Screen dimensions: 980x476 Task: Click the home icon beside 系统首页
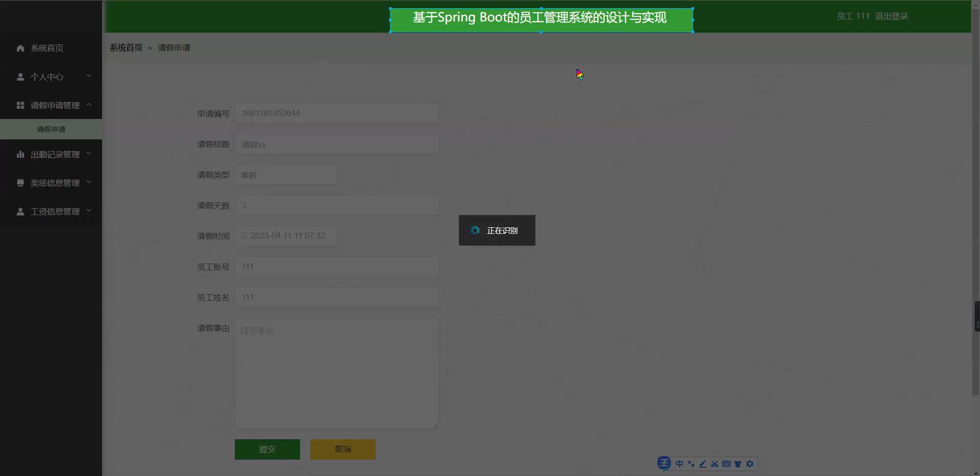tap(20, 48)
